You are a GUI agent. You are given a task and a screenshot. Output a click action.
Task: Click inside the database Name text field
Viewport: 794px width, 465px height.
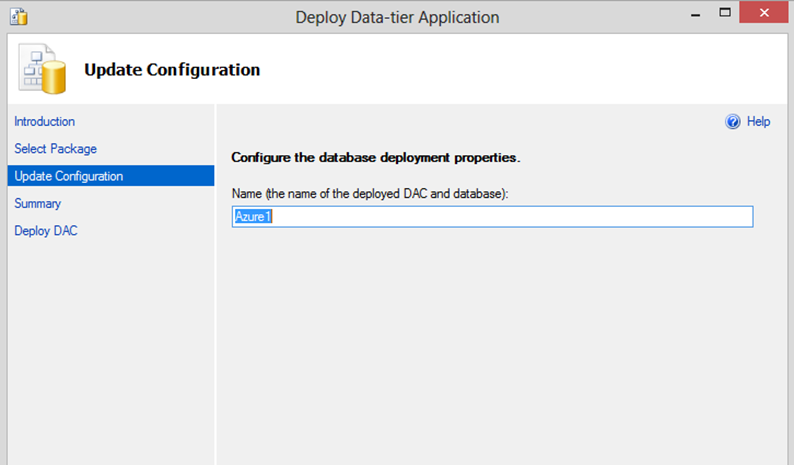[x=500, y=217]
